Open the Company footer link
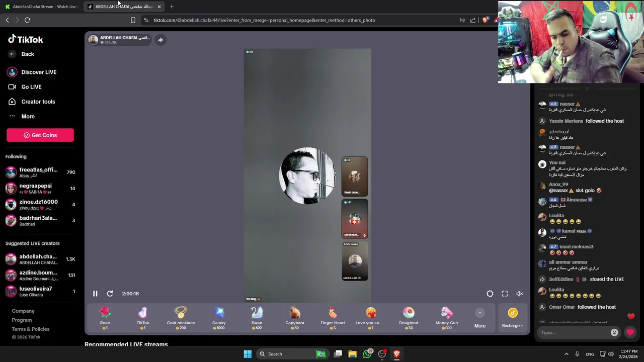Screen dimensions: 644x362 click(23, 311)
